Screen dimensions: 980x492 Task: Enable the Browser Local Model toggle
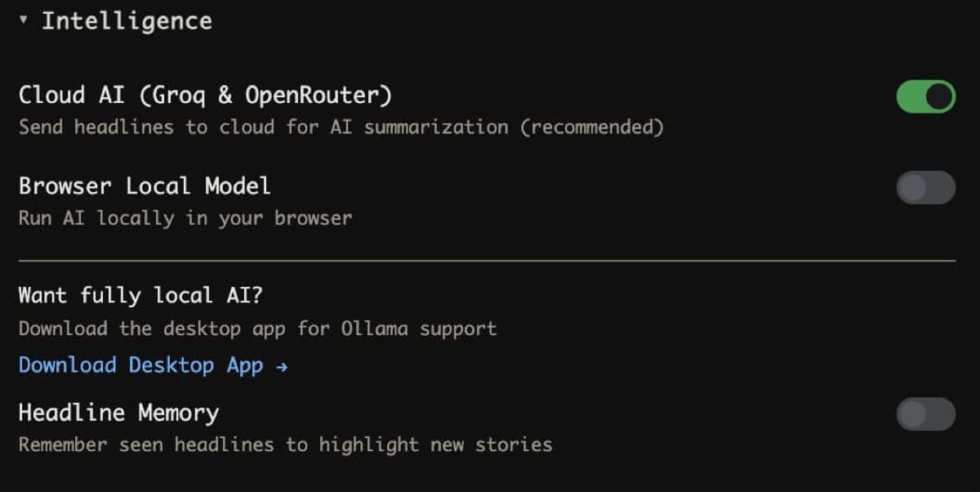click(925, 187)
